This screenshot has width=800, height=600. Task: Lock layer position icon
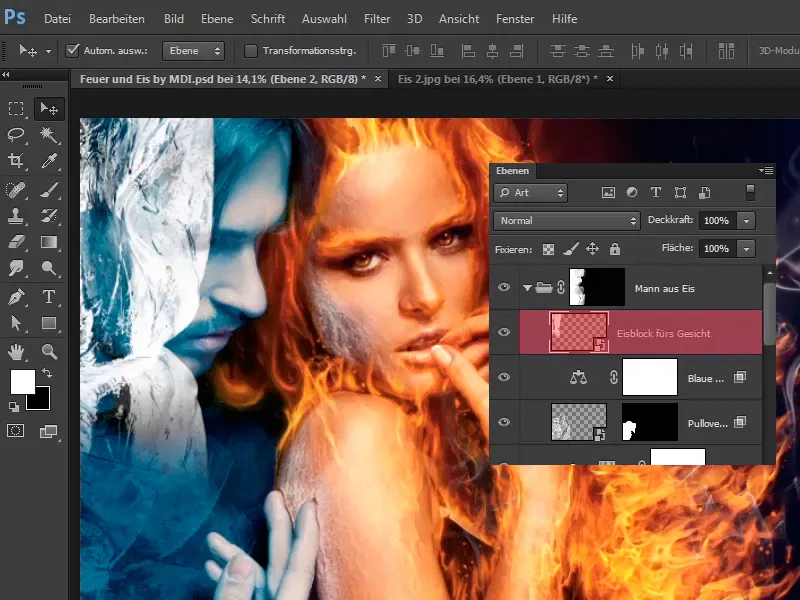tap(592, 248)
